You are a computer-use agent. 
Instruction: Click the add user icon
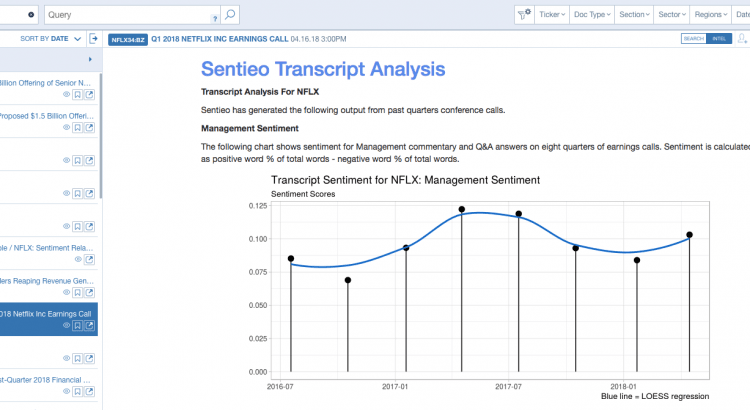click(741, 39)
